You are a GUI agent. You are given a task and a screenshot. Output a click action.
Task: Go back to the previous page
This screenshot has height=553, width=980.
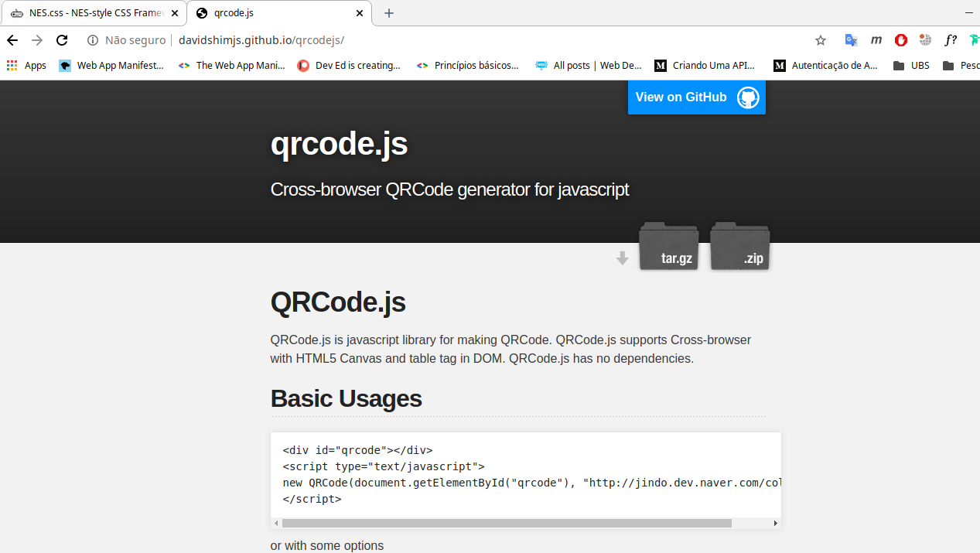(x=12, y=40)
